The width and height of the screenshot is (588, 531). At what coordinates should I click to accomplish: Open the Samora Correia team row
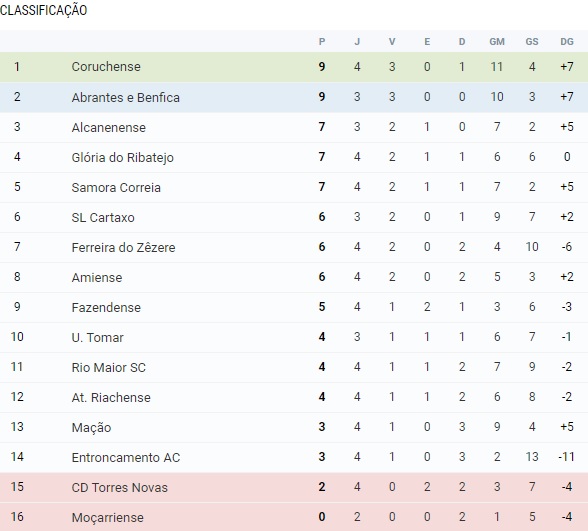(x=294, y=188)
